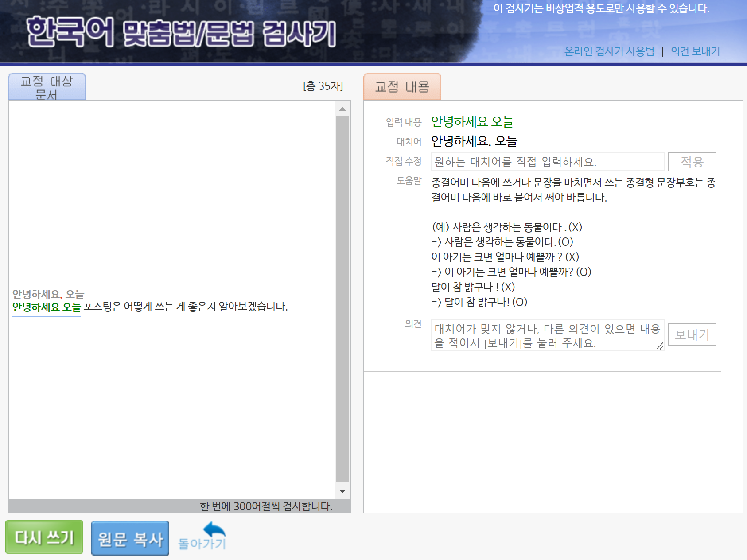
Task: Click the 직접 수정 replacement input field
Action: [x=547, y=161]
